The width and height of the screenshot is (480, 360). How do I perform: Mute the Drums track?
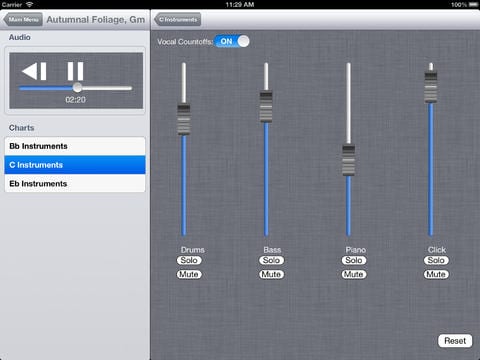(x=189, y=274)
